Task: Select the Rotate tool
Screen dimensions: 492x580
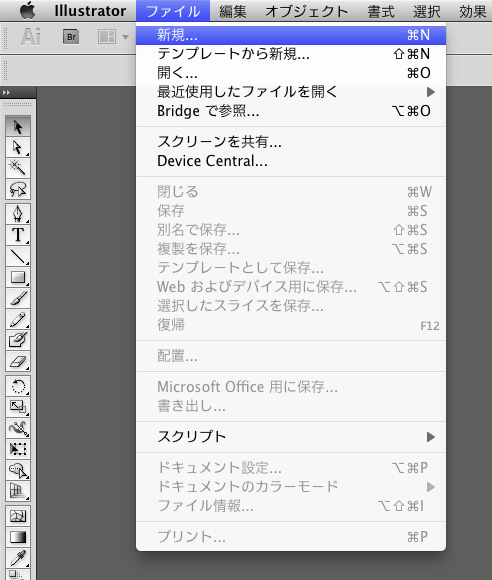Action: [x=18, y=386]
